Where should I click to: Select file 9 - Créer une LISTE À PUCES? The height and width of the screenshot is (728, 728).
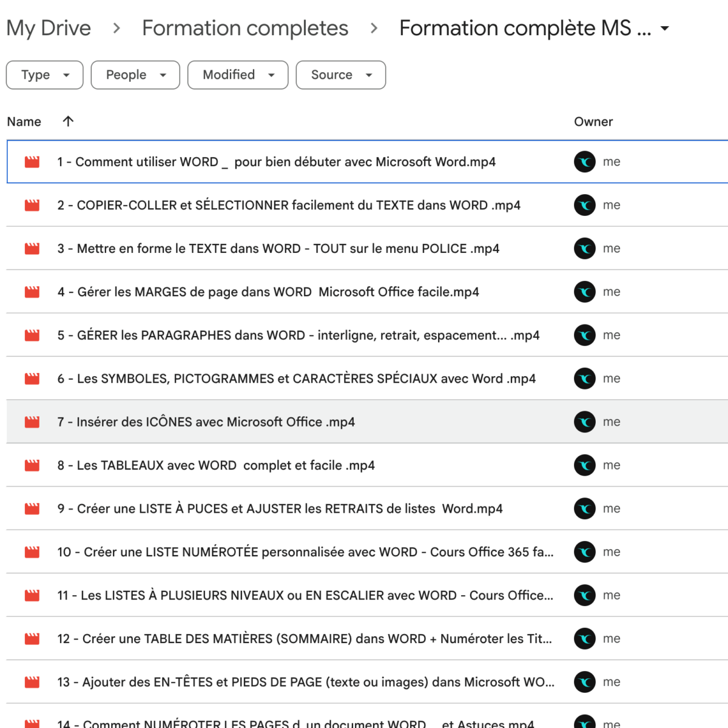pyautogui.click(x=280, y=509)
